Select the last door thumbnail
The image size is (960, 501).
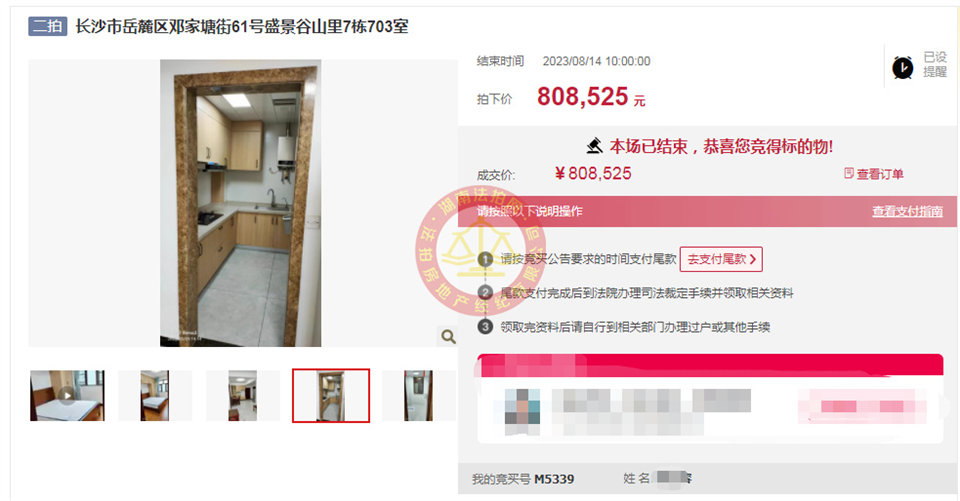(419, 395)
